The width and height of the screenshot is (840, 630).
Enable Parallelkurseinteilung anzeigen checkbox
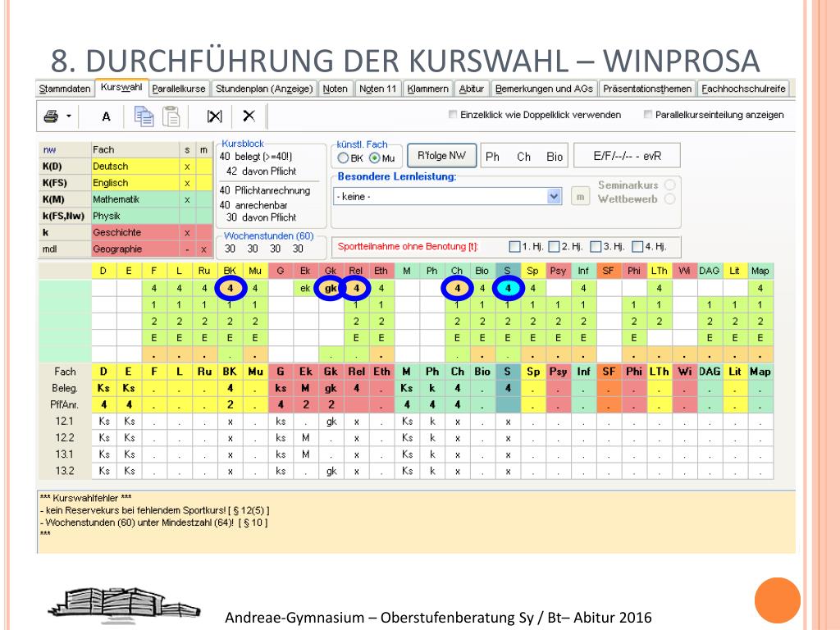(x=648, y=114)
